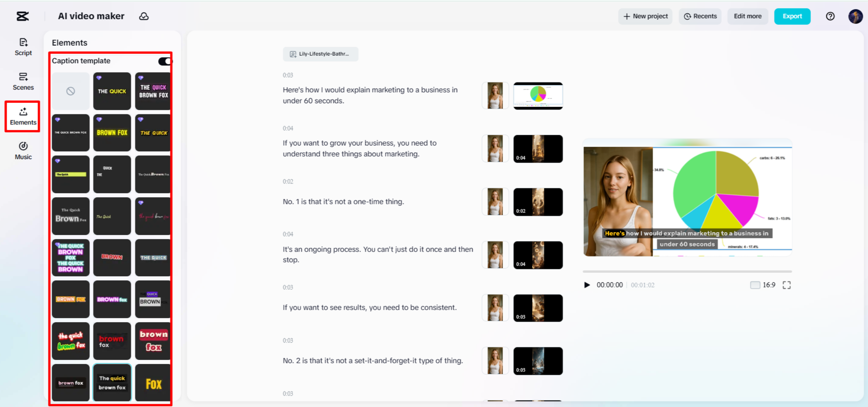Disable the Caption template toggle
This screenshot has width=868, height=407.
[164, 61]
